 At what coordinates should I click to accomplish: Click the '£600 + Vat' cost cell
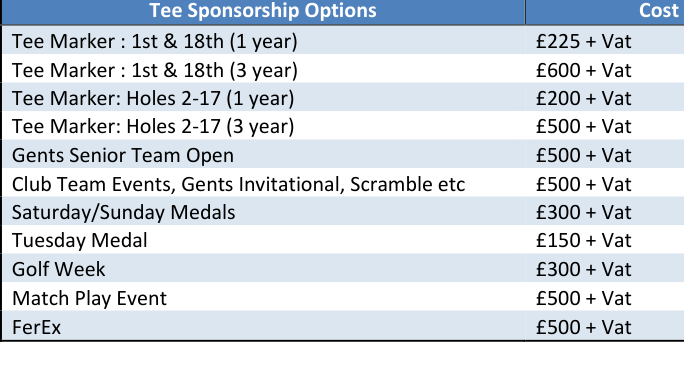[x=605, y=69]
